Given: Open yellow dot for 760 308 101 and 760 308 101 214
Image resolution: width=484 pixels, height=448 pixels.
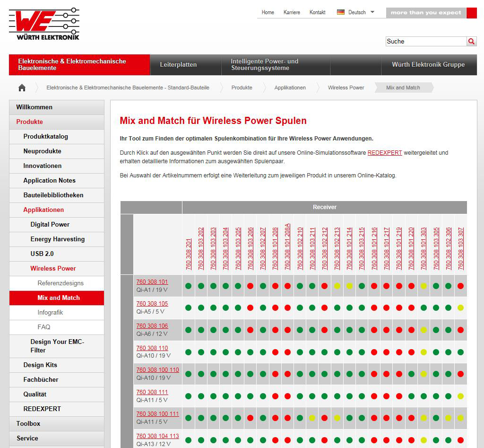Looking at the screenshot, I should click(349, 286).
